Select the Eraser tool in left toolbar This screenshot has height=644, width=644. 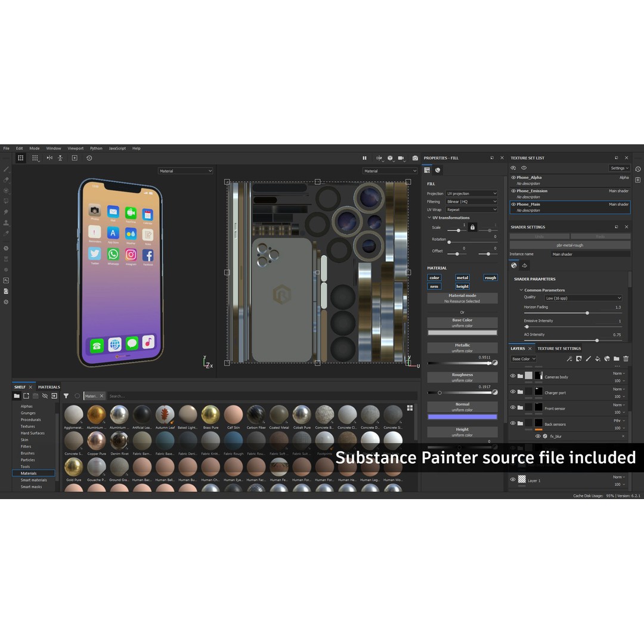click(x=6, y=180)
